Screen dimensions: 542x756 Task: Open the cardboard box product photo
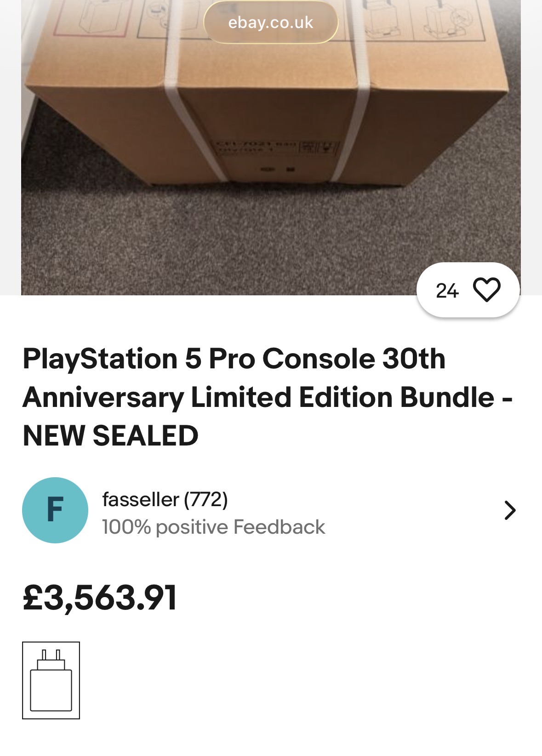271,115
